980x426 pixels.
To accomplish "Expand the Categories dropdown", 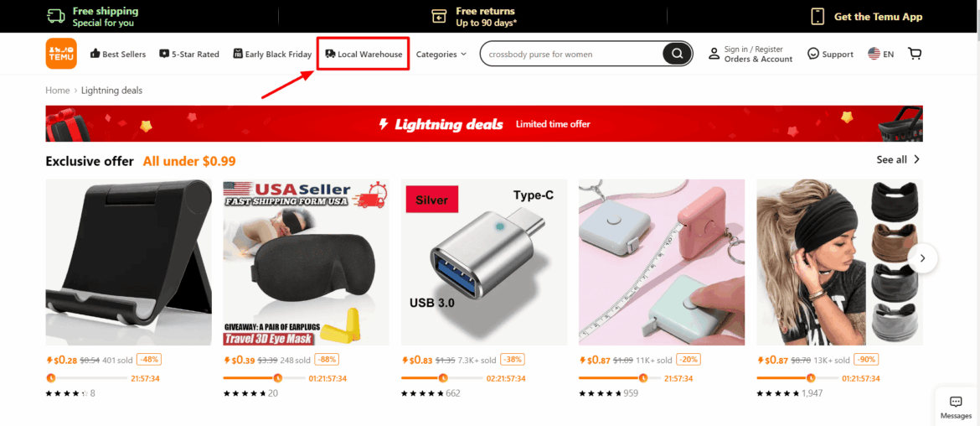I will [441, 54].
